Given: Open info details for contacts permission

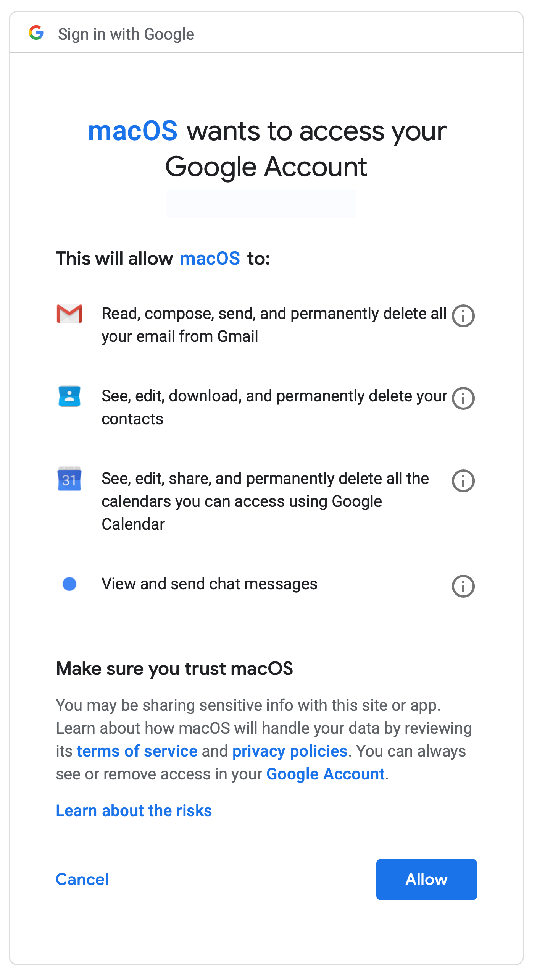Looking at the screenshot, I should (463, 399).
